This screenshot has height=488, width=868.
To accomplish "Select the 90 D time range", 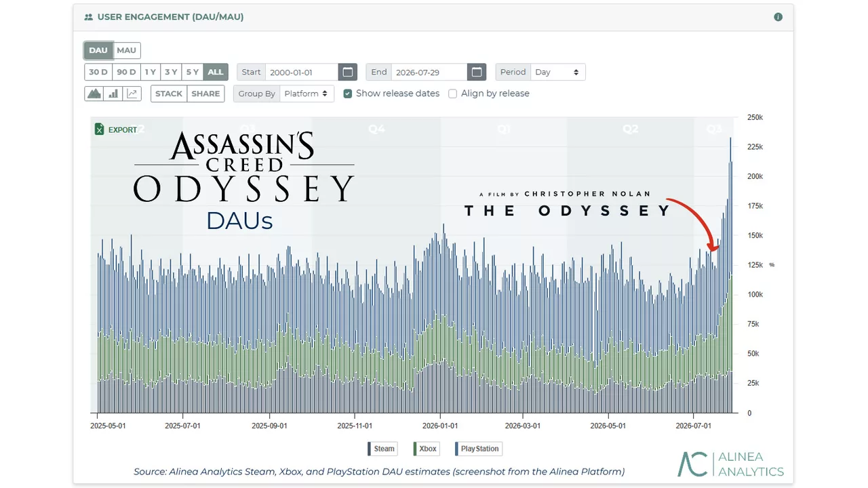I will [126, 72].
